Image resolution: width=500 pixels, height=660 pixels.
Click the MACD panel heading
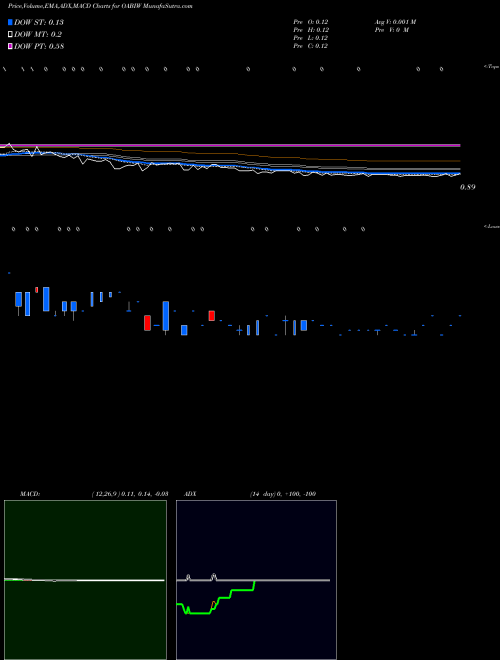(30, 494)
